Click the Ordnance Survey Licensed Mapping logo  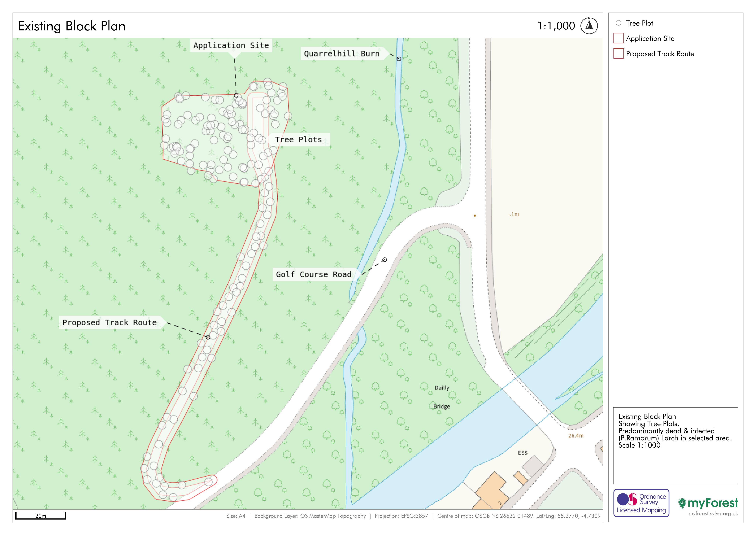(641, 503)
